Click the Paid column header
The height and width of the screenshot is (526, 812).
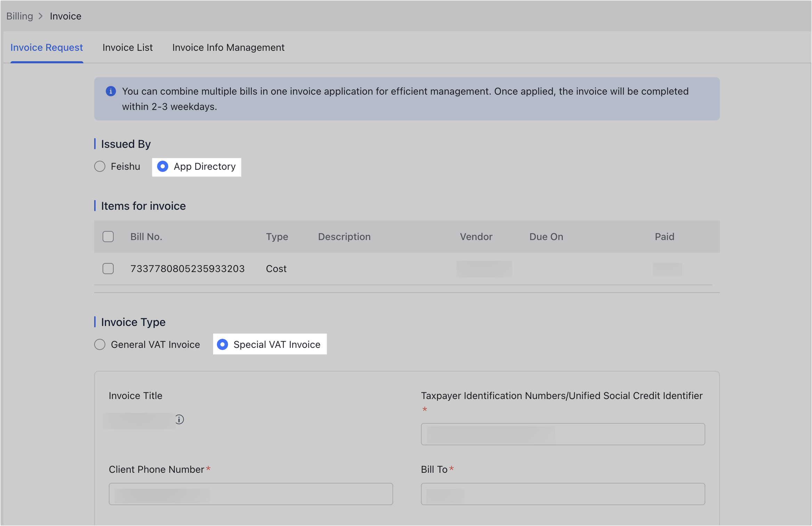[x=664, y=237]
